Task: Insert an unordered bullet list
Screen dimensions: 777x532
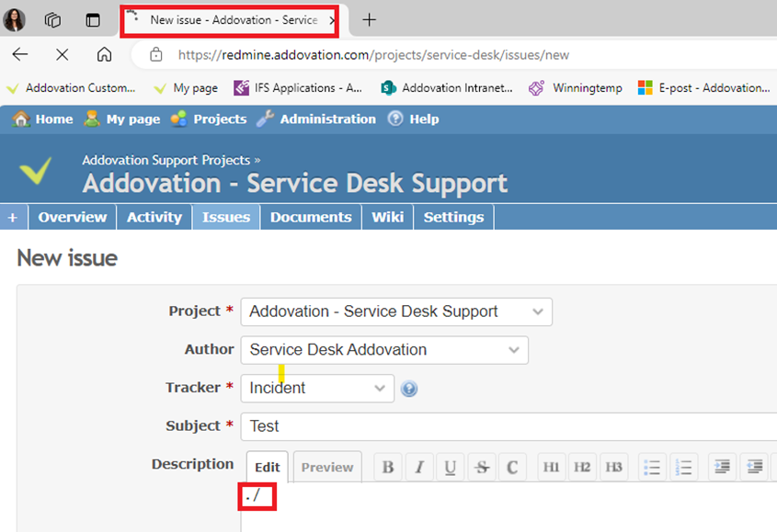Action: click(x=652, y=467)
